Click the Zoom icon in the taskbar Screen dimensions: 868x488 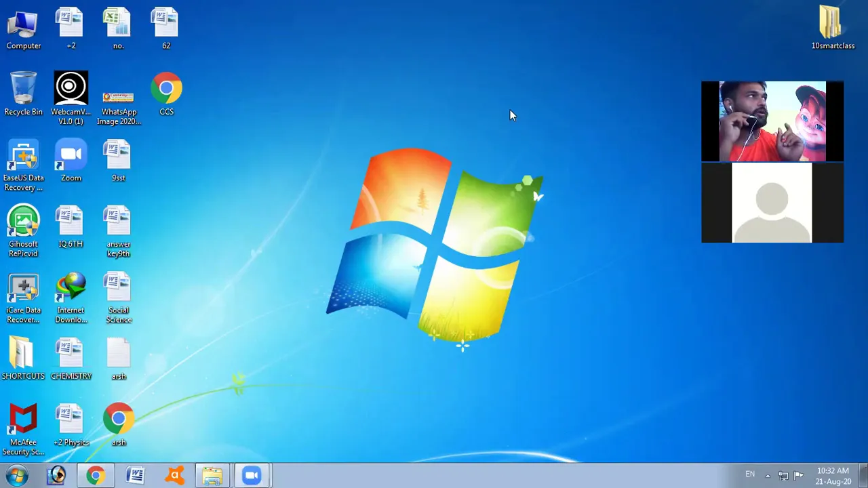[x=252, y=476]
